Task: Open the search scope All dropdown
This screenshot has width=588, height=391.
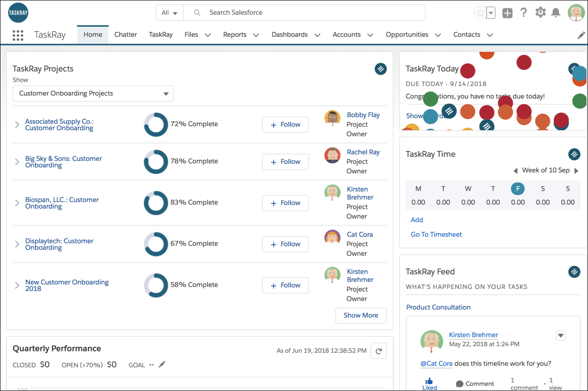Action: point(169,13)
